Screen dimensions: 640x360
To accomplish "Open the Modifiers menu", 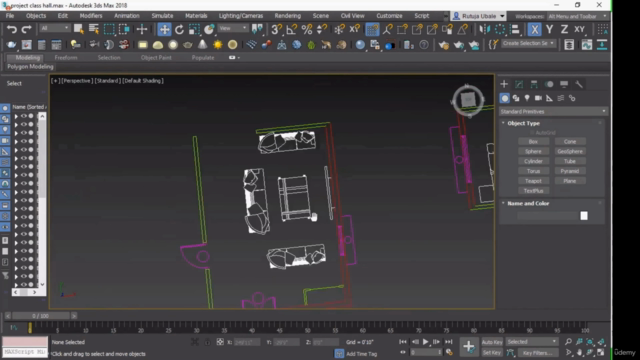I will coord(91,16).
